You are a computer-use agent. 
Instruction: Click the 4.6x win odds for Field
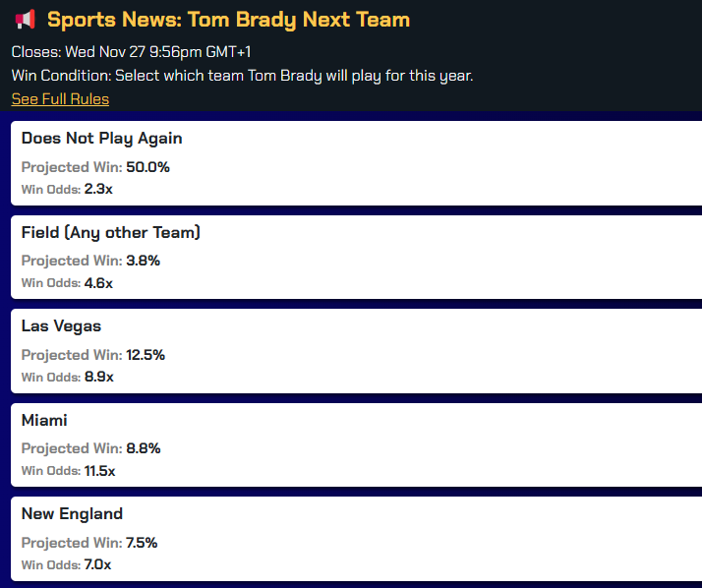98,283
